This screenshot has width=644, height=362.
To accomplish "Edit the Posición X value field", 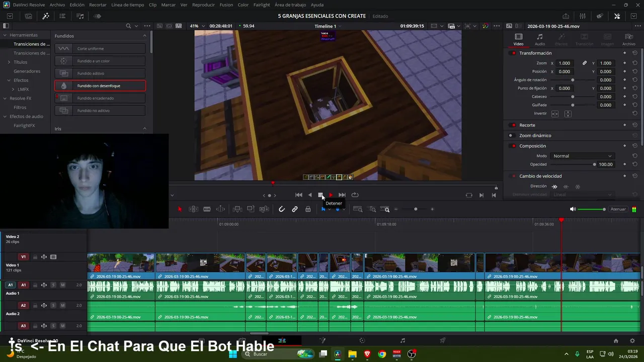I will pyautogui.click(x=565, y=71).
